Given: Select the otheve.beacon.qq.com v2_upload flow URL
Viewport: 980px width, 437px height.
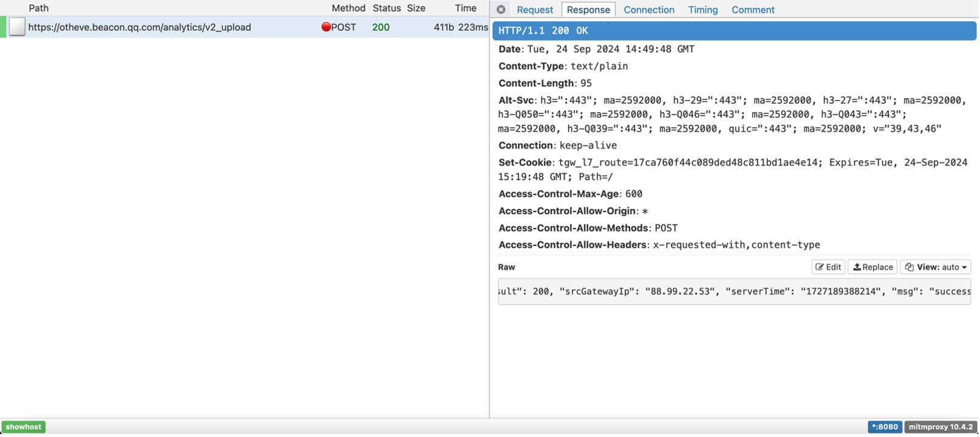Looking at the screenshot, I should pos(139,27).
